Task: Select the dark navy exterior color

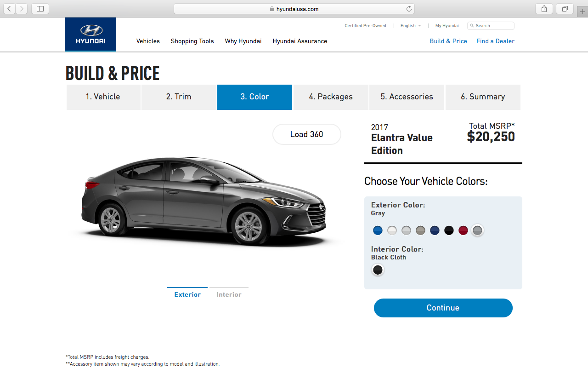Action: [x=435, y=230]
